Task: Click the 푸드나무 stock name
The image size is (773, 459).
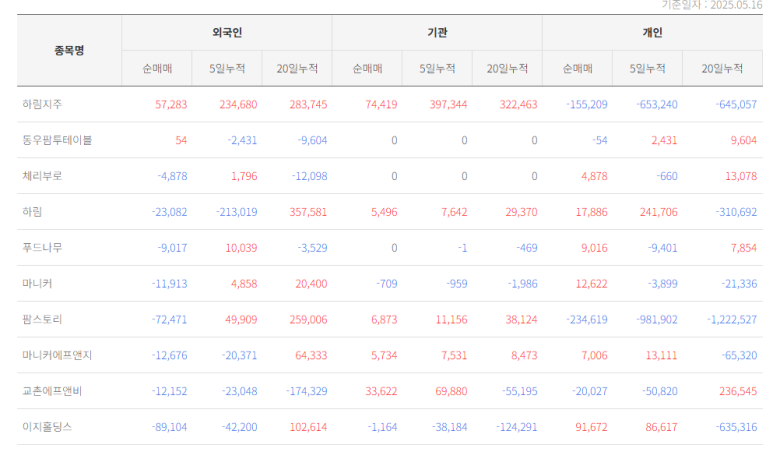Action: point(42,248)
